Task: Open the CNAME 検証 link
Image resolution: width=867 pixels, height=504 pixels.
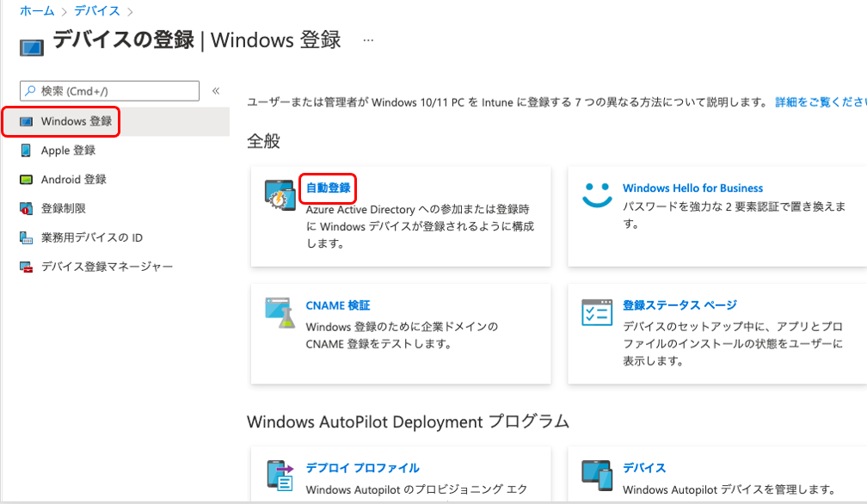Action: (338, 305)
